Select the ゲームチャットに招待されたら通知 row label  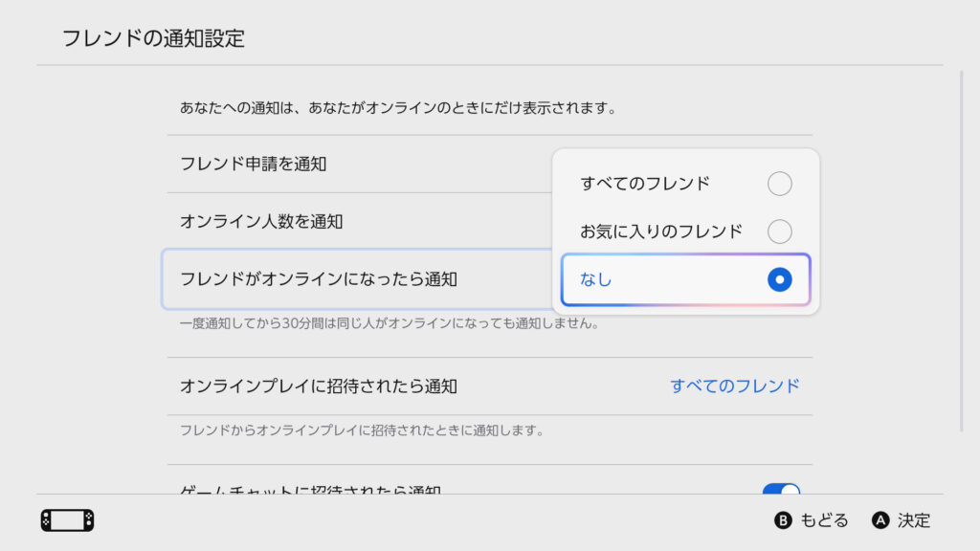click(x=310, y=489)
